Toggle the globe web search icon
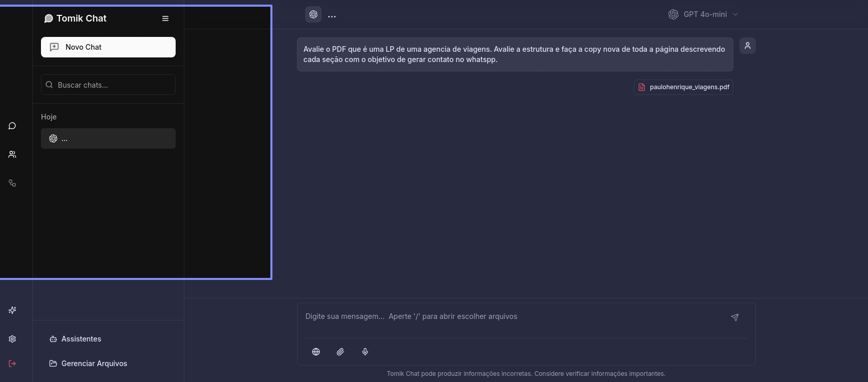This screenshot has height=382, width=868. click(316, 352)
